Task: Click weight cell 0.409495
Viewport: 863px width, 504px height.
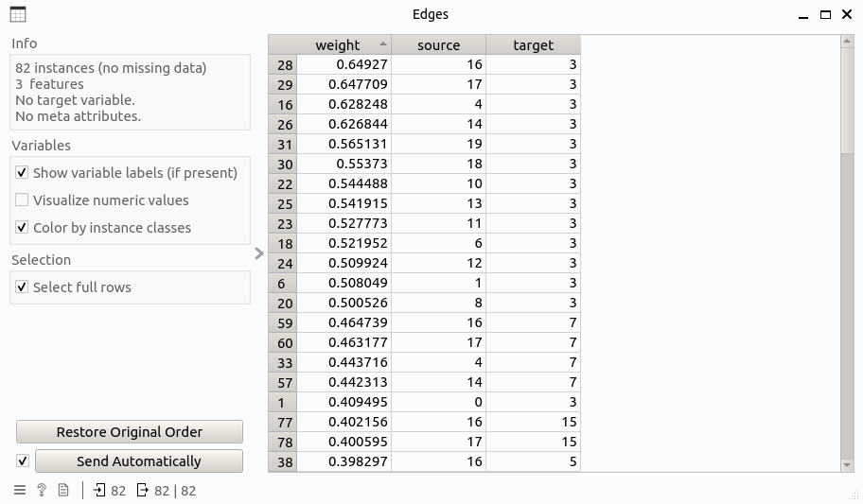Action: 344,402
